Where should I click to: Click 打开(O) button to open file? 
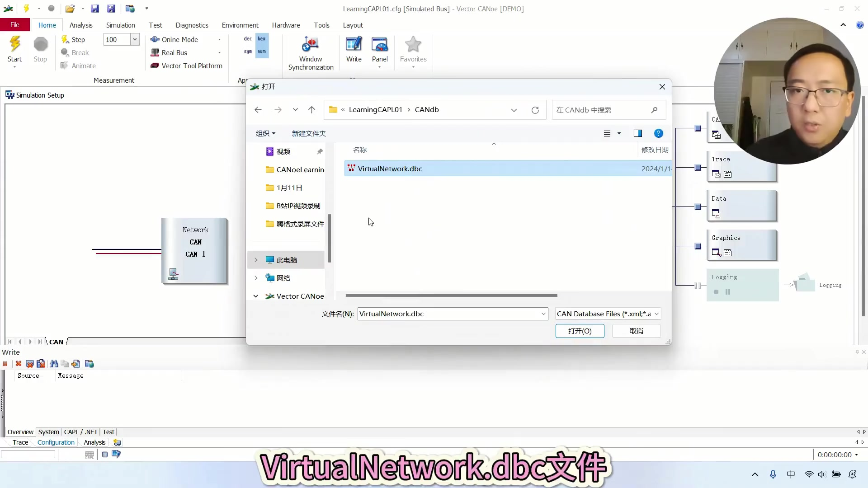(580, 331)
